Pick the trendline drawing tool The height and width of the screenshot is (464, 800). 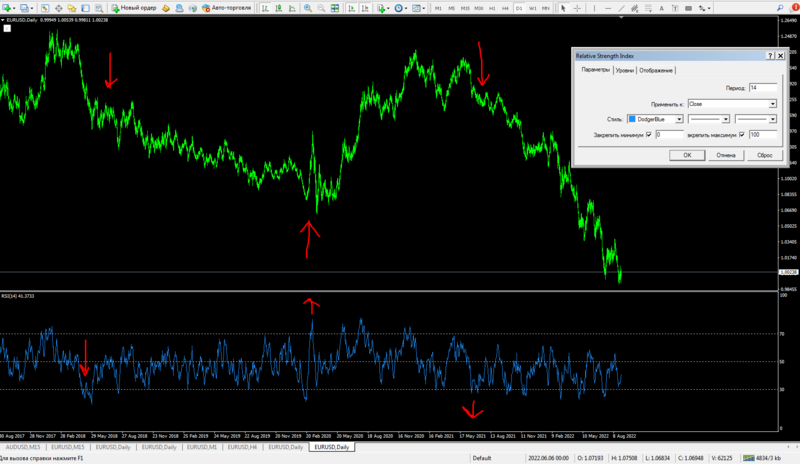tap(621, 8)
